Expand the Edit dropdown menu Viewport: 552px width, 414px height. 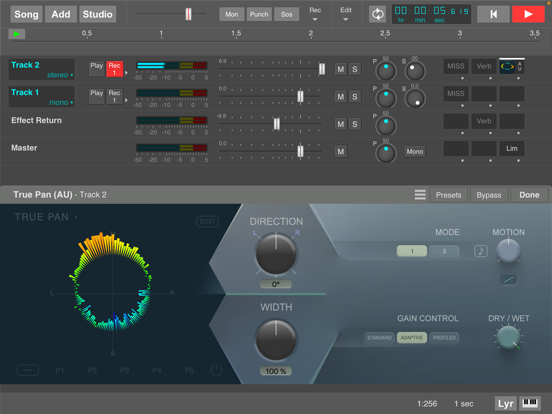(346, 14)
